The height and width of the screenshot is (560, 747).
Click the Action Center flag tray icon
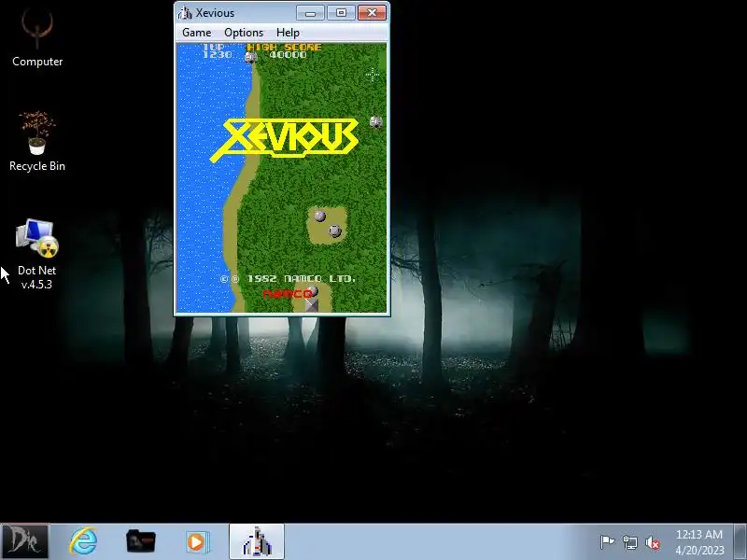click(607, 542)
